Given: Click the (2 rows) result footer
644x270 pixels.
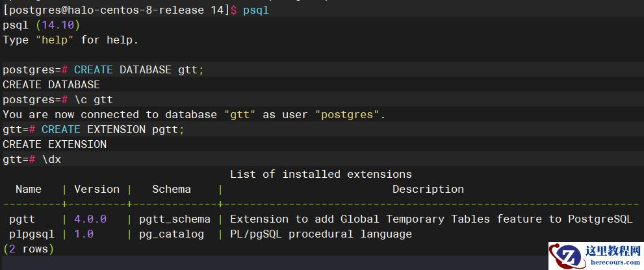Looking at the screenshot, I should (x=29, y=249).
